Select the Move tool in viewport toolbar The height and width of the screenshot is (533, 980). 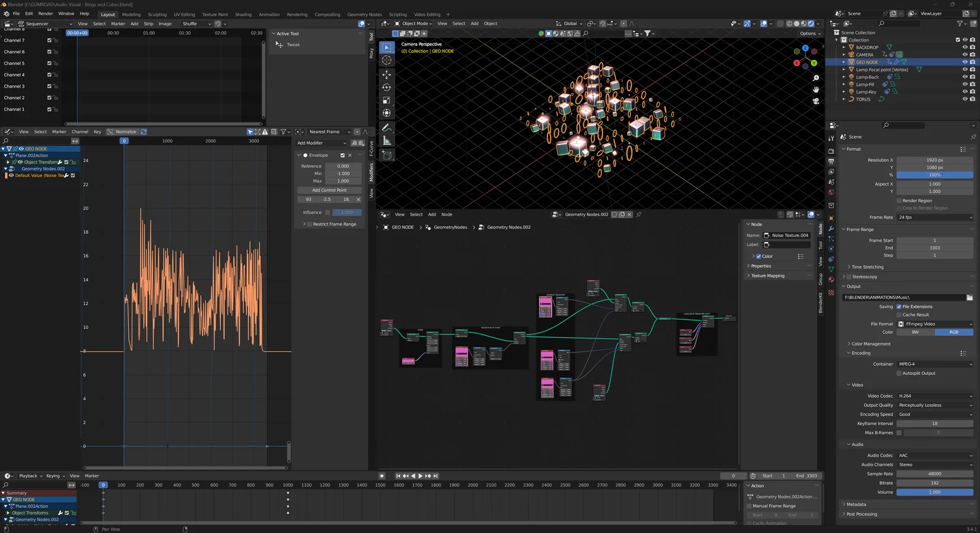pyautogui.click(x=386, y=74)
